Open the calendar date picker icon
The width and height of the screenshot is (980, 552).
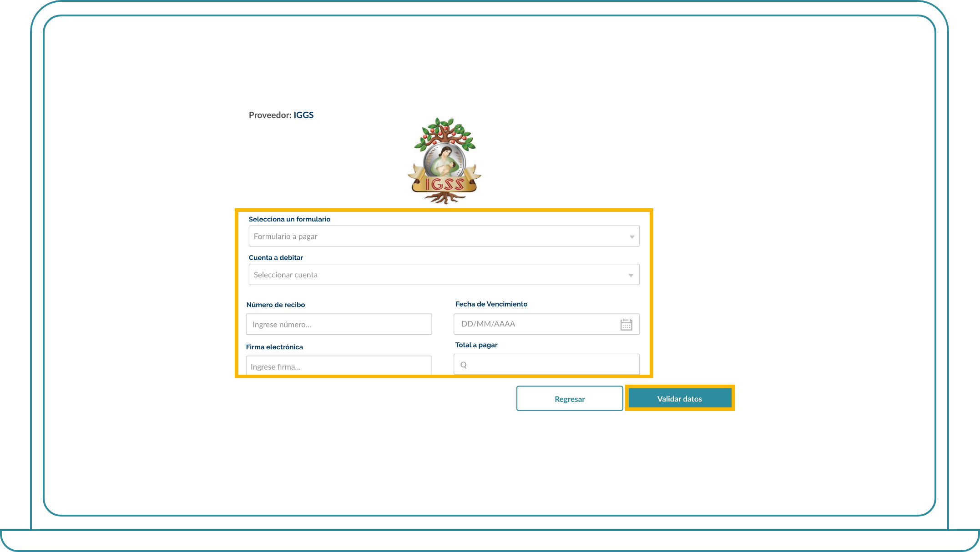coord(626,324)
